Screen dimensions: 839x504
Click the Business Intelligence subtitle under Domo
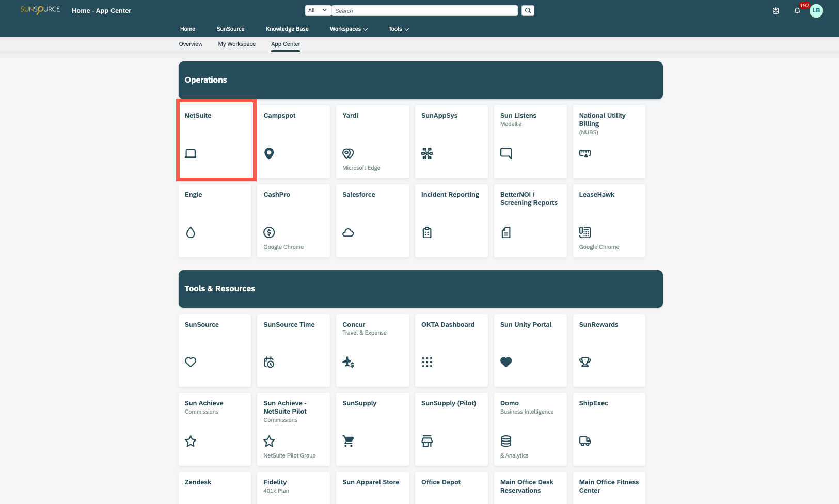click(x=527, y=412)
